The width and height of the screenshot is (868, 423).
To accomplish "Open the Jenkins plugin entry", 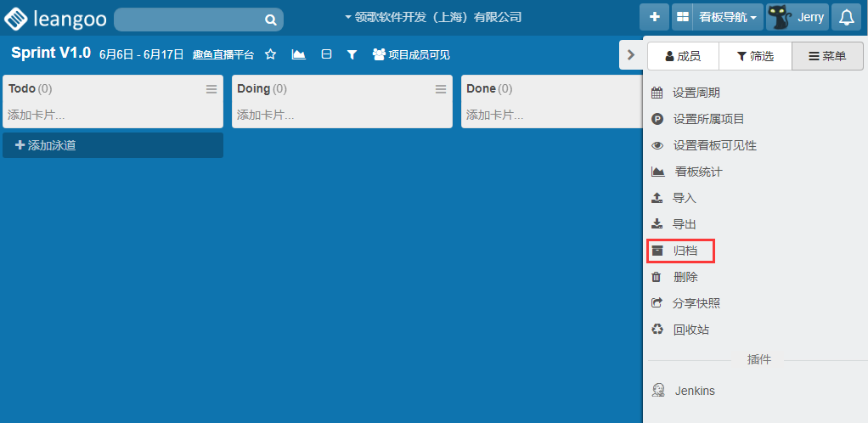I will pyautogui.click(x=694, y=391).
